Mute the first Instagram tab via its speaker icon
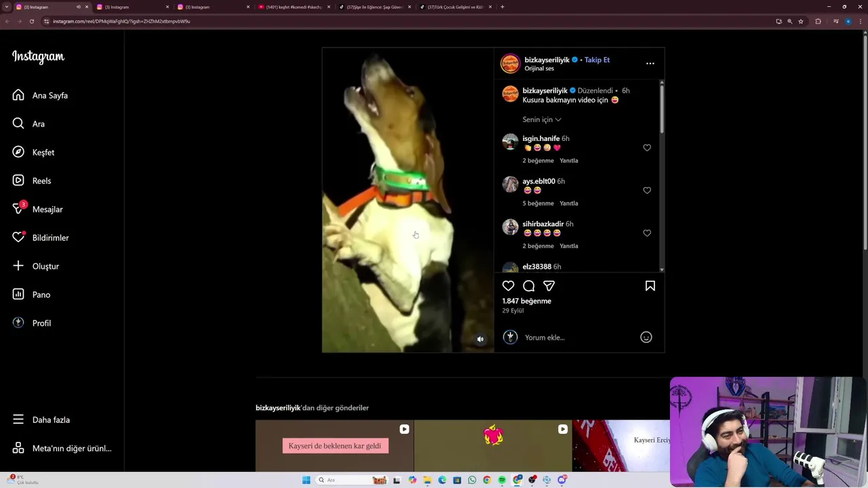Viewport: 868px width, 488px height. (78, 7)
